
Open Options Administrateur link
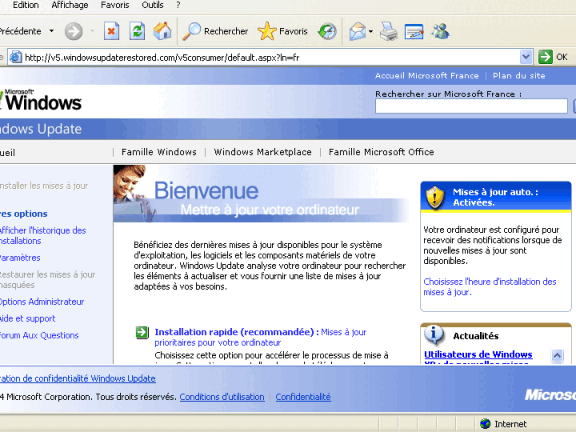tap(42, 302)
